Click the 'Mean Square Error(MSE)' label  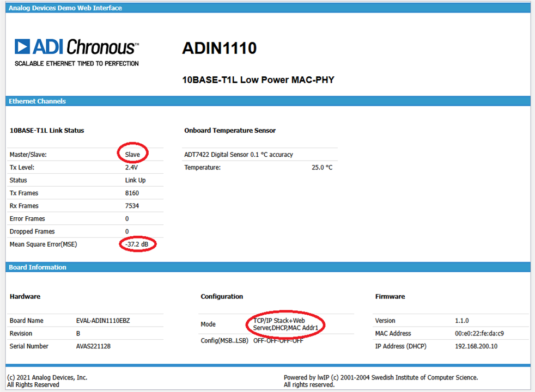click(x=44, y=244)
